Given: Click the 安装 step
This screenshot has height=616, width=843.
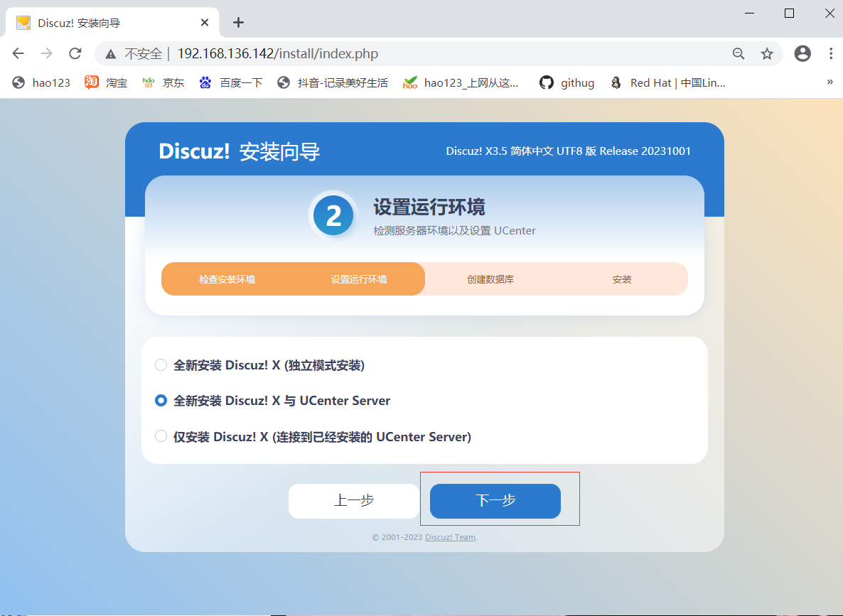Looking at the screenshot, I should point(622,279).
